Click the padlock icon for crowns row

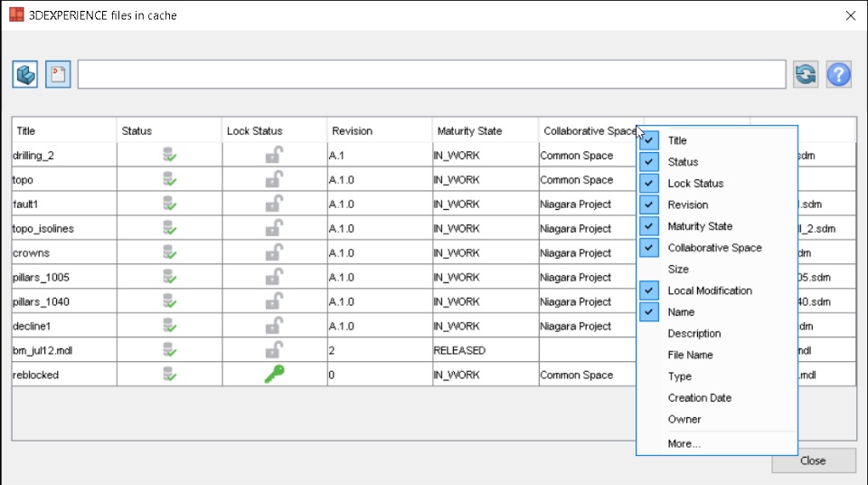(274, 252)
